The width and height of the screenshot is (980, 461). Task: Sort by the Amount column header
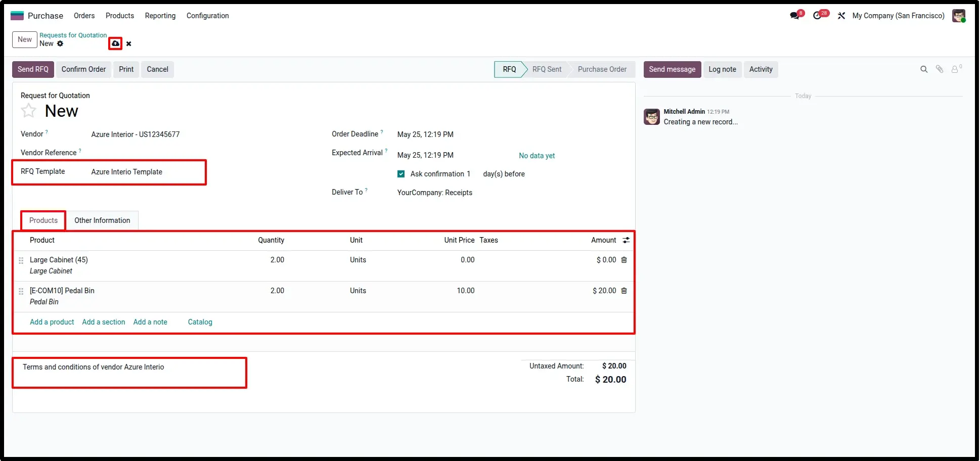click(x=604, y=240)
